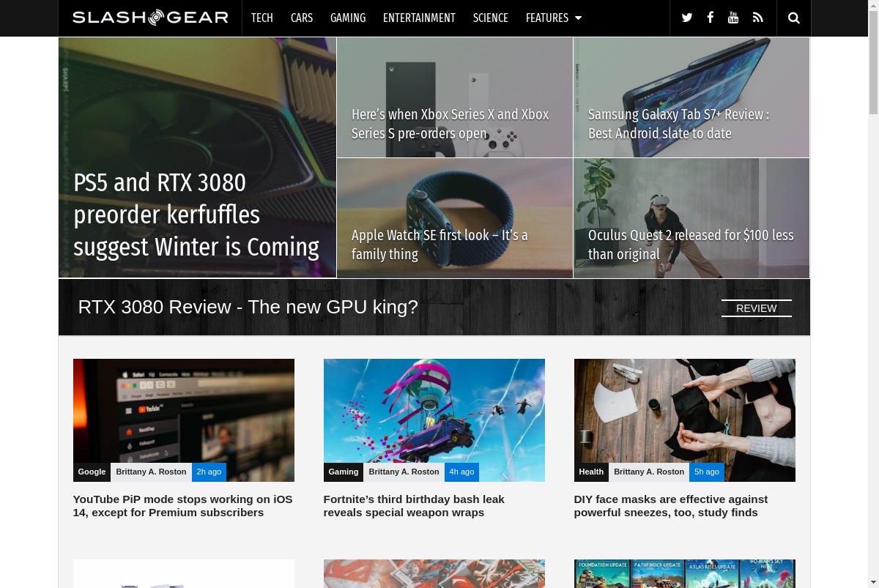Screen dimensions: 879x588
Task: Open the No Man's Sky updates thumbnail
Action: coord(685,574)
